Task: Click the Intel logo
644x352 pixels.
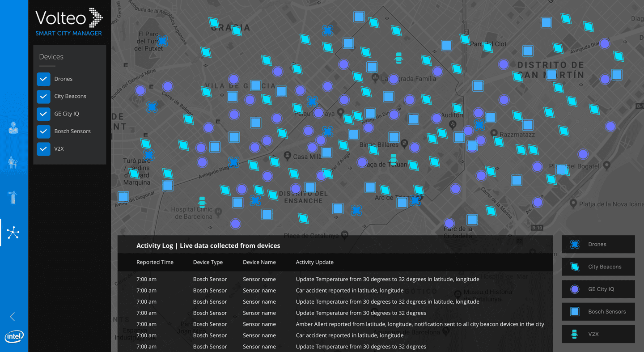Action: click(14, 337)
